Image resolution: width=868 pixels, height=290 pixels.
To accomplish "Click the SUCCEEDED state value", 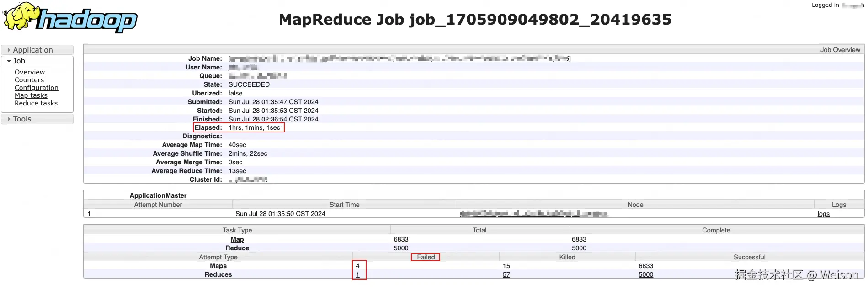I will [x=249, y=84].
